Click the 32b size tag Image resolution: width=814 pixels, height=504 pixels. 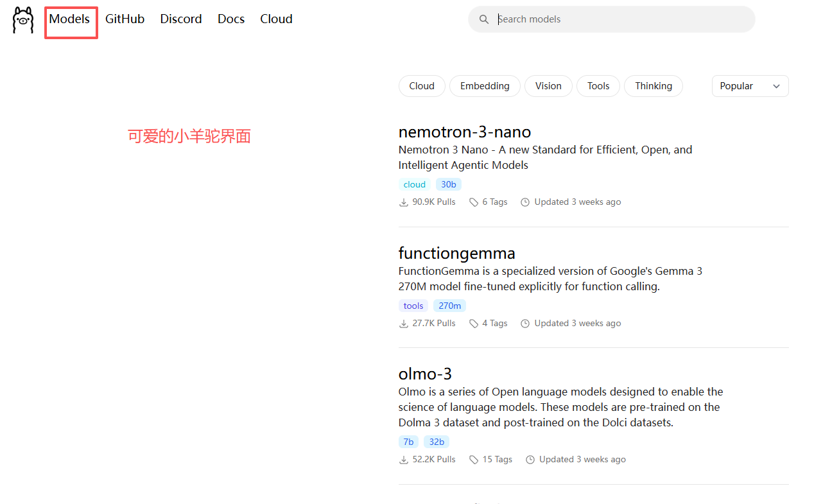(x=437, y=442)
